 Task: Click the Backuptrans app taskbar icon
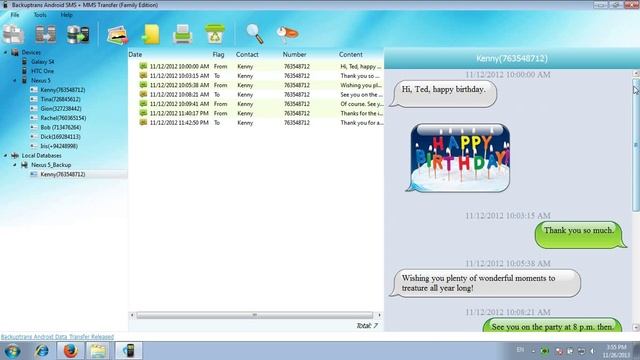tap(129, 351)
